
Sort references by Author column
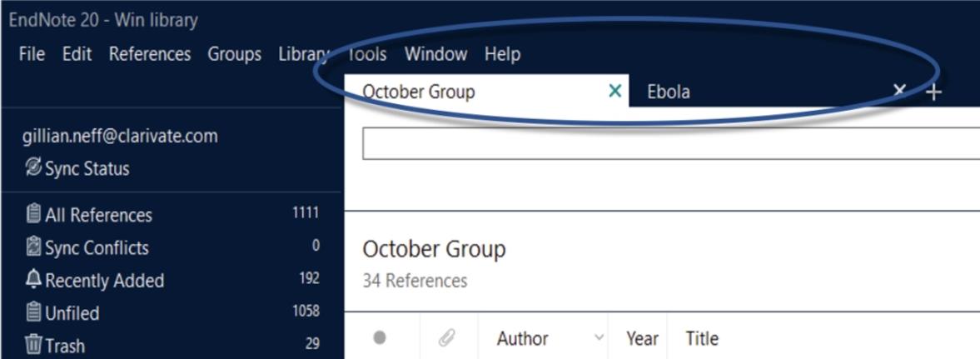tap(523, 339)
